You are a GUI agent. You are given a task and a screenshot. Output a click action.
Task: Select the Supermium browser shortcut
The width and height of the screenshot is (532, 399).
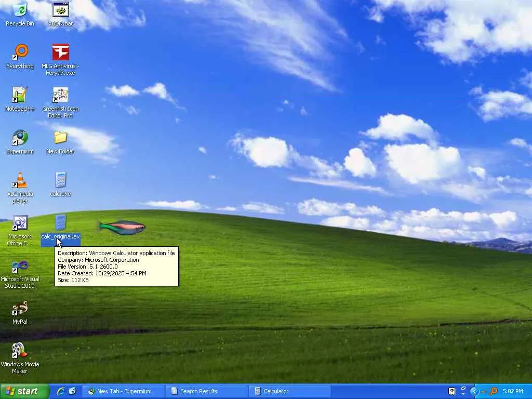[x=20, y=137]
